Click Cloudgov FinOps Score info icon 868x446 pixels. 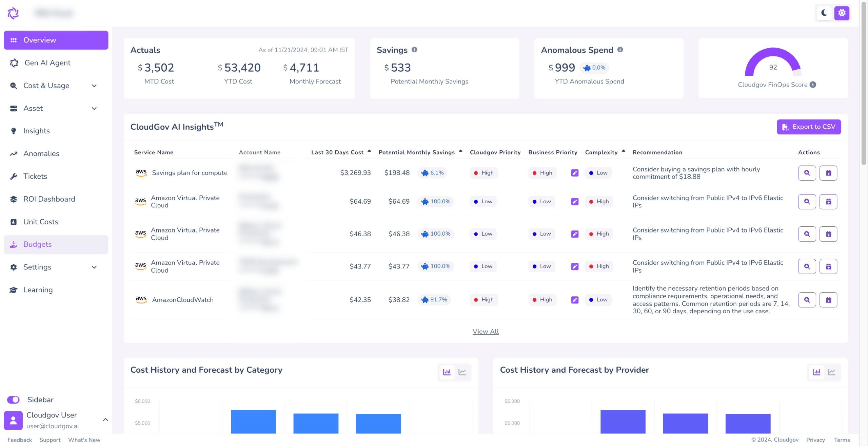click(813, 85)
